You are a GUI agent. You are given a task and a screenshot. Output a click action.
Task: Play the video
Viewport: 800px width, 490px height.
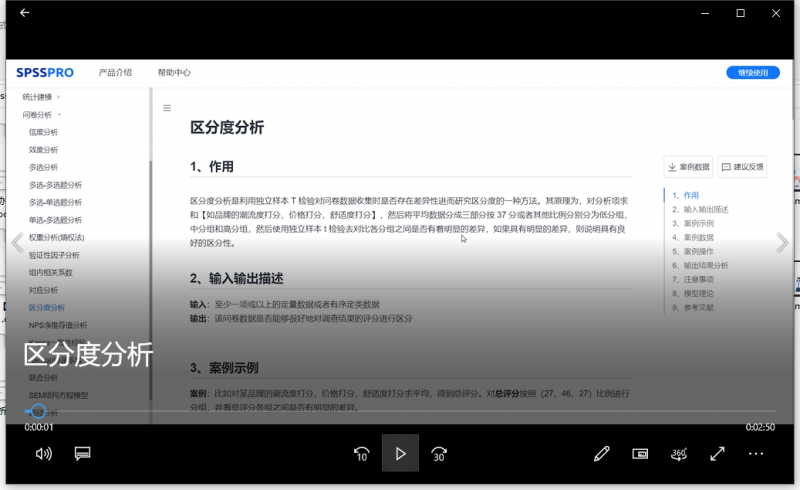pos(401,453)
